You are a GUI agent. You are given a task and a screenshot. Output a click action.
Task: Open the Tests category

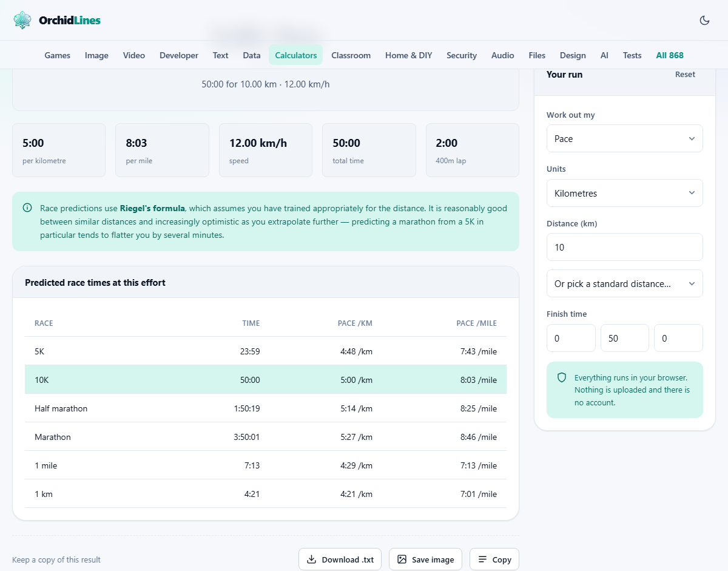pyautogui.click(x=632, y=55)
